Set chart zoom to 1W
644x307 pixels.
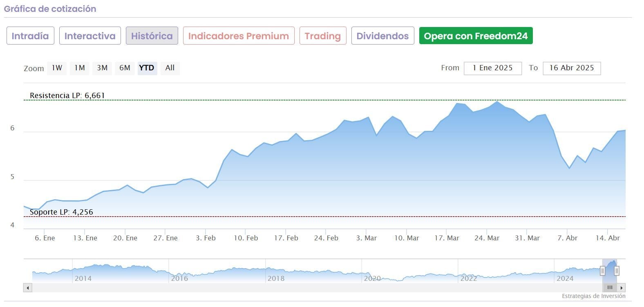57,68
